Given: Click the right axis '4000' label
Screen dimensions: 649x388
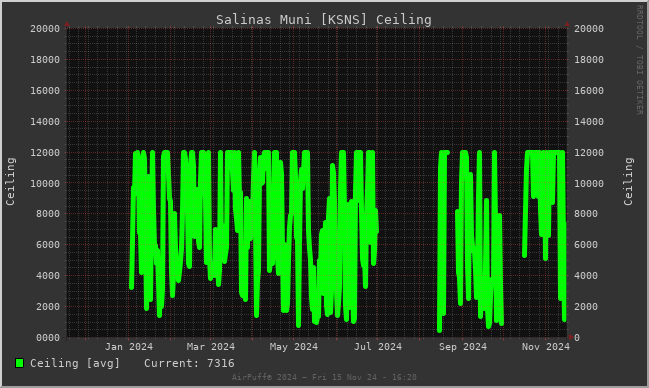Looking at the screenshot, I should click(586, 276).
